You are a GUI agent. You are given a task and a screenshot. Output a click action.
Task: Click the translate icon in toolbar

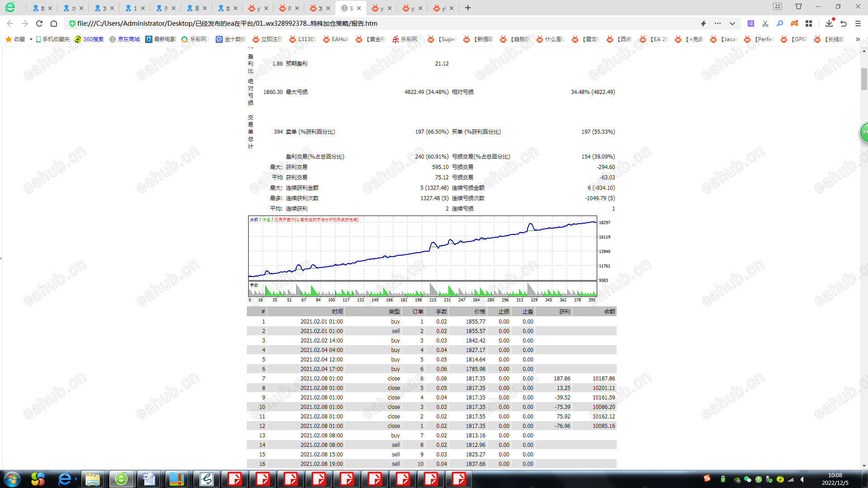[750, 23]
